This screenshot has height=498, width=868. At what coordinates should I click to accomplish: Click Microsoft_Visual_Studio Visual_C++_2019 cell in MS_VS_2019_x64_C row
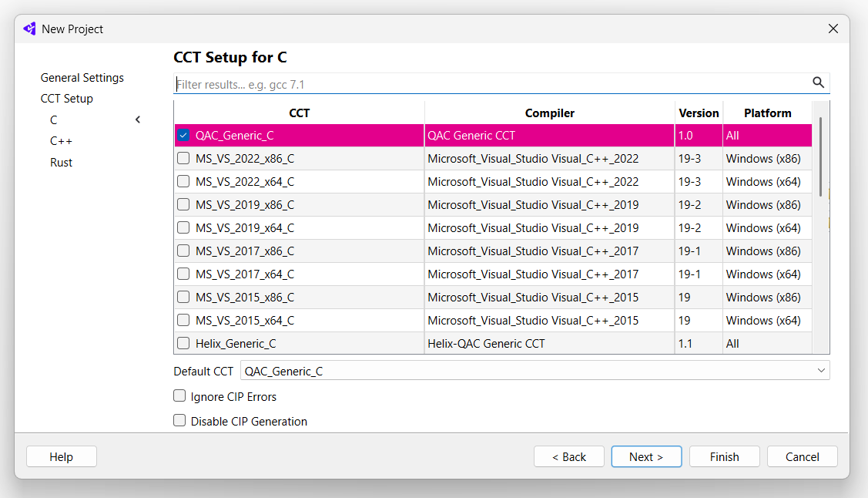[550, 227]
